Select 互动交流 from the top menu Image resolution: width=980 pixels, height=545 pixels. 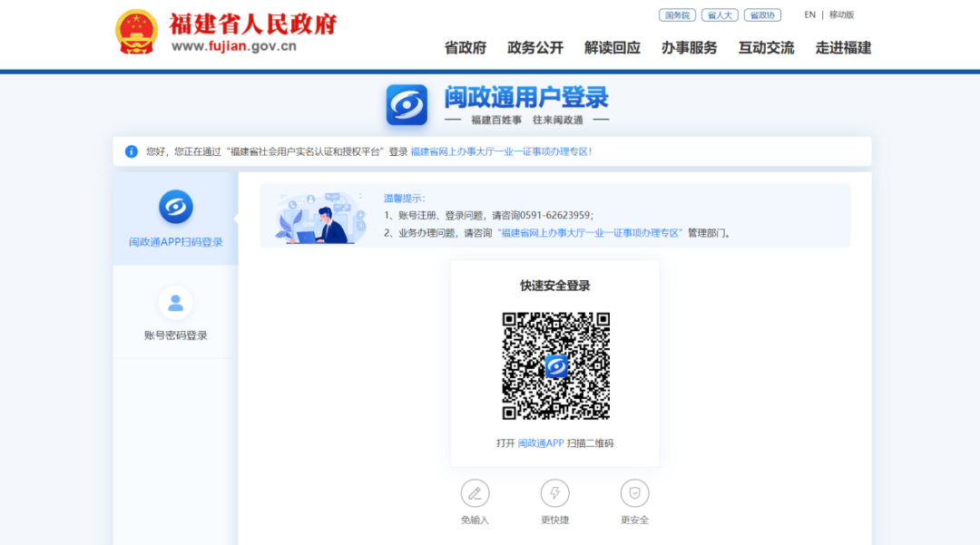coord(766,48)
